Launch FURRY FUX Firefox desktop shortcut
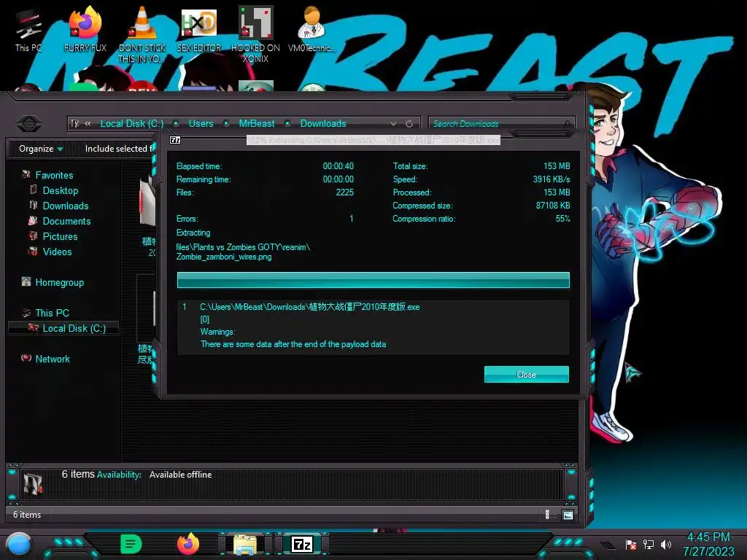The image size is (747, 560). pos(85,29)
